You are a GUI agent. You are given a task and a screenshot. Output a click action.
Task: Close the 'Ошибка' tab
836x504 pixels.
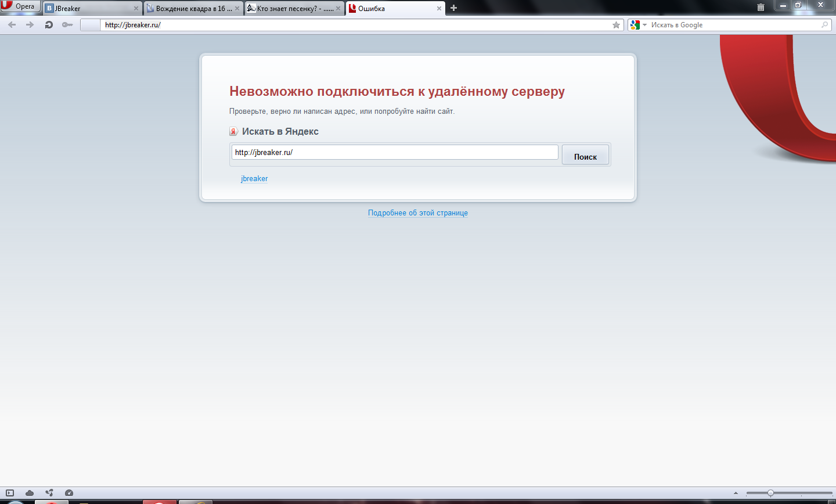click(439, 9)
